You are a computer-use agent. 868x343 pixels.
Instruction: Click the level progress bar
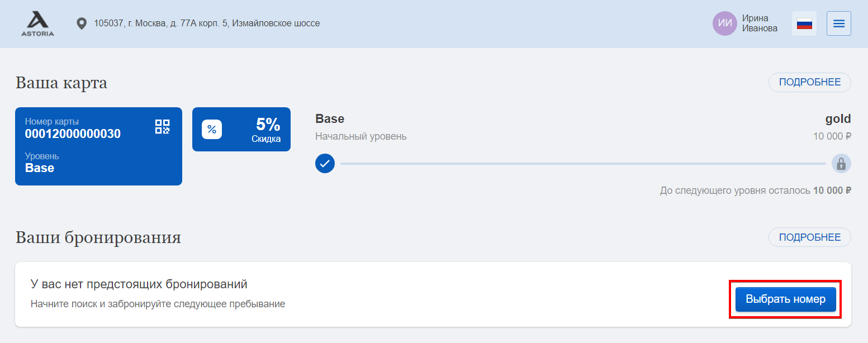tap(583, 164)
